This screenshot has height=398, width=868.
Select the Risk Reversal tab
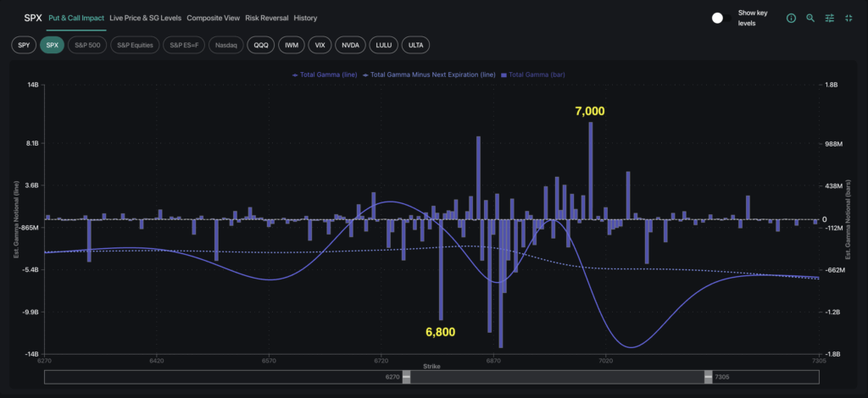pyautogui.click(x=266, y=18)
